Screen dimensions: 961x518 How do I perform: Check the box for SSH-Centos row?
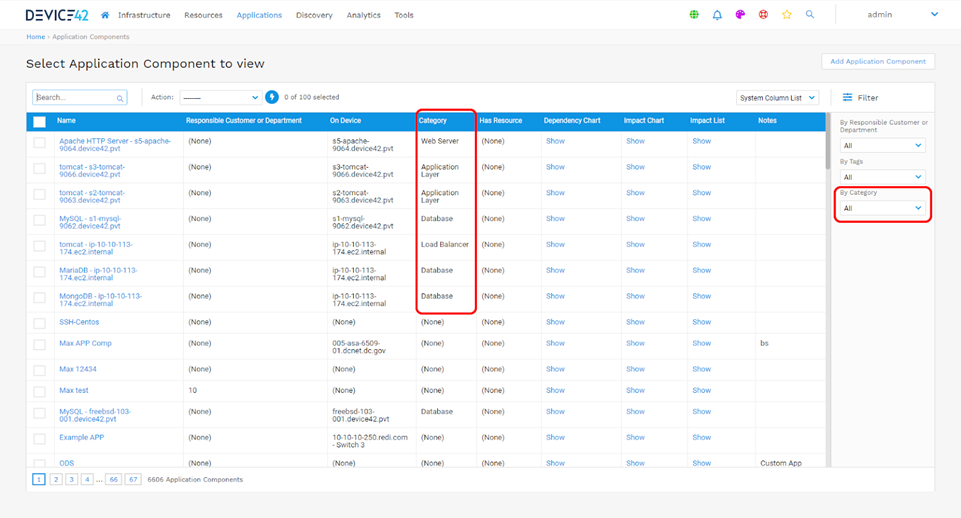point(39,323)
